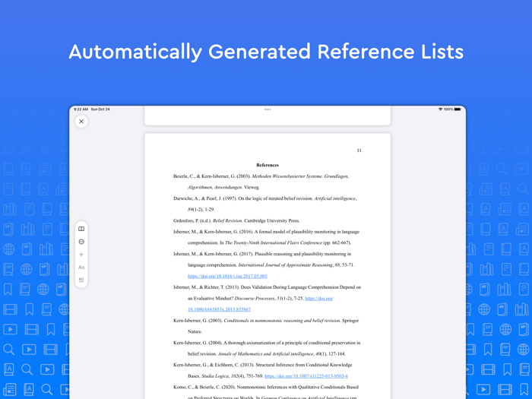
Task: Click the circled minus icon in side toolbar
Action: click(81, 242)
